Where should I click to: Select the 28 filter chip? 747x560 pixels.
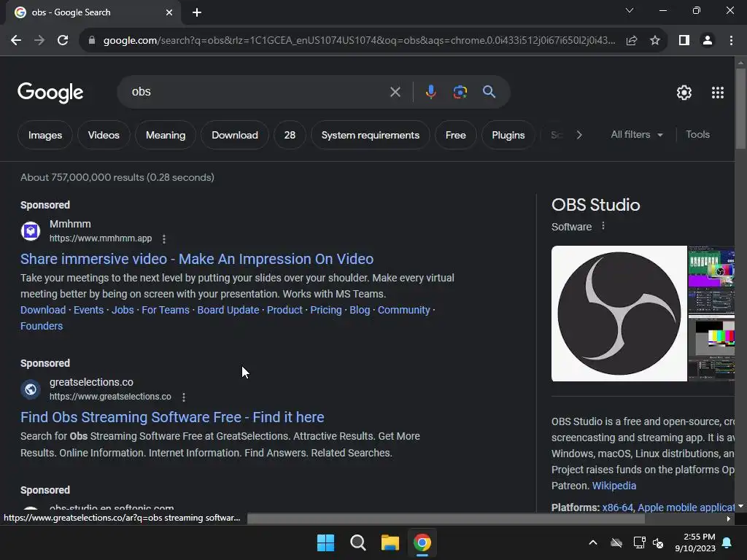pyautogui.click(x=290, y=135)
